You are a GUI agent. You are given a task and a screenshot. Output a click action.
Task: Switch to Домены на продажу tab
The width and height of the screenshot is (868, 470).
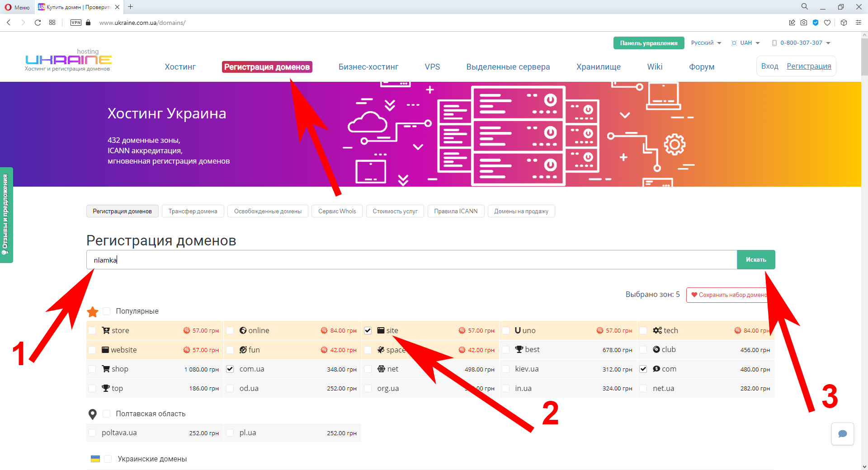(x=521, y=211)
